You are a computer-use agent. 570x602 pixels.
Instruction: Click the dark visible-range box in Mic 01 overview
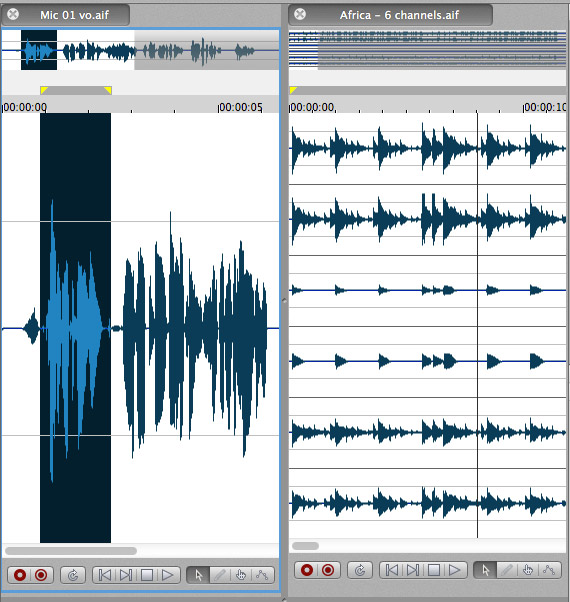(39, 50)
